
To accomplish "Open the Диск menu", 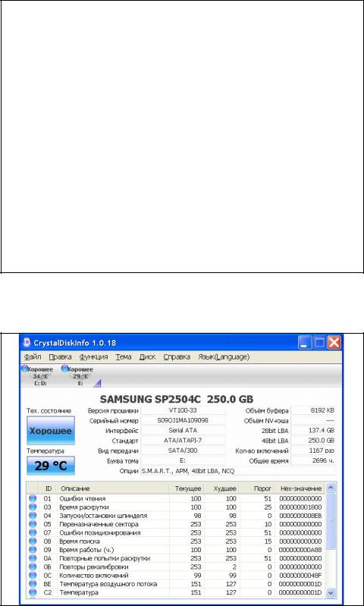I will (147, 356).
